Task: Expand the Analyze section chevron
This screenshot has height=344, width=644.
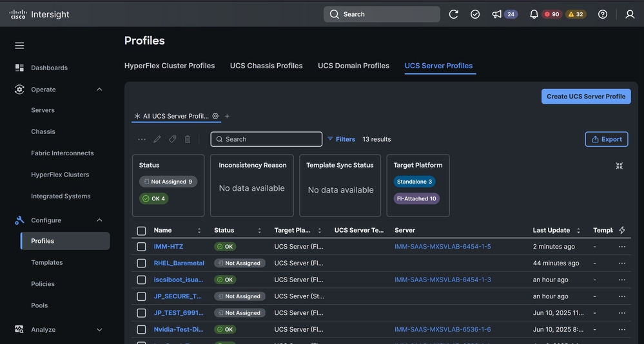Action: [x=99, y=330]
